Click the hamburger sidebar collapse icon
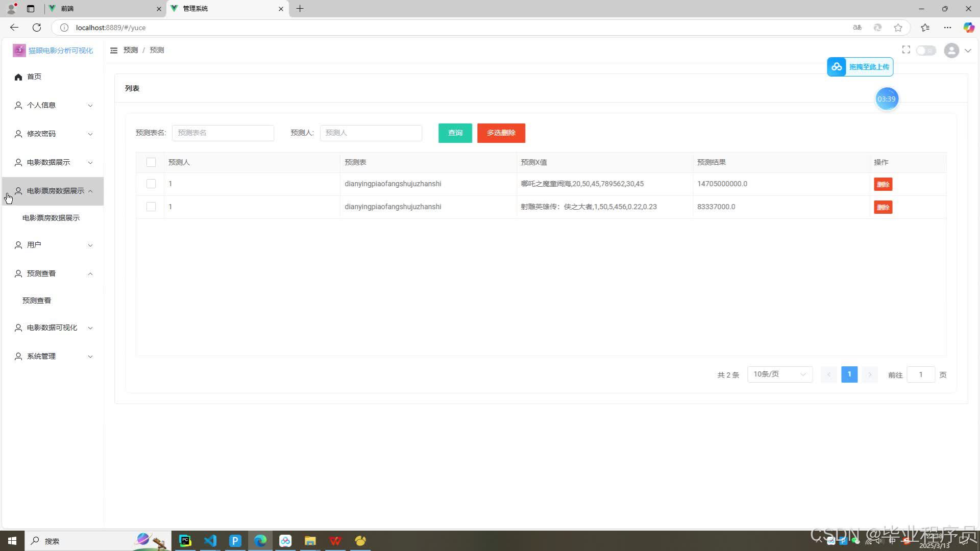980x551 pixels. click(114, 50)
